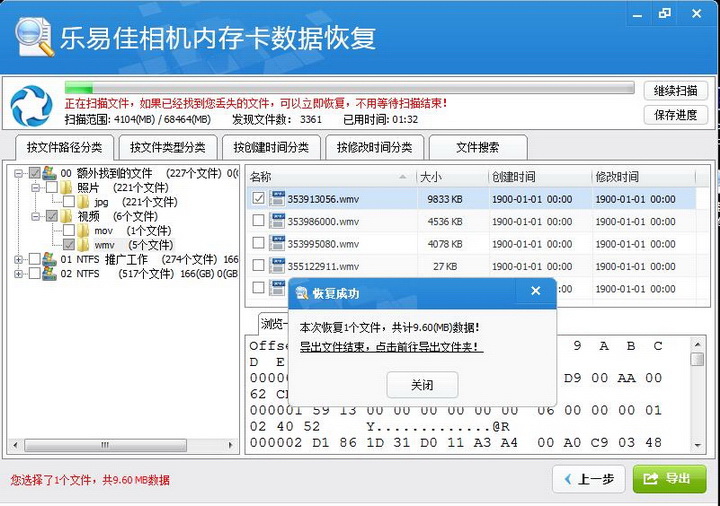Expand the 02 NTFS node
The image size is (720, 506).
coord(18,274)
